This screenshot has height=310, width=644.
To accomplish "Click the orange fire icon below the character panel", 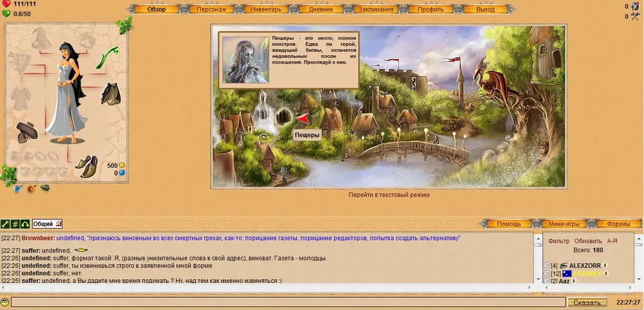I will click(31, 189).
